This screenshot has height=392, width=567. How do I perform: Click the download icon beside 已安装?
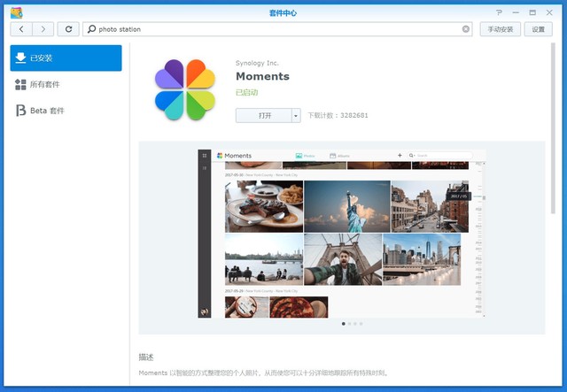click(20, 58)
